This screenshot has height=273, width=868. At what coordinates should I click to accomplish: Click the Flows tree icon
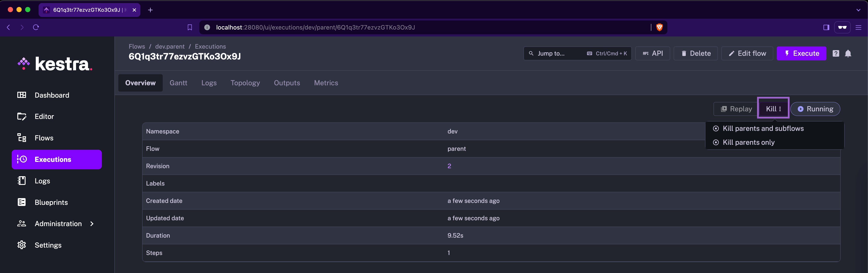22,138
